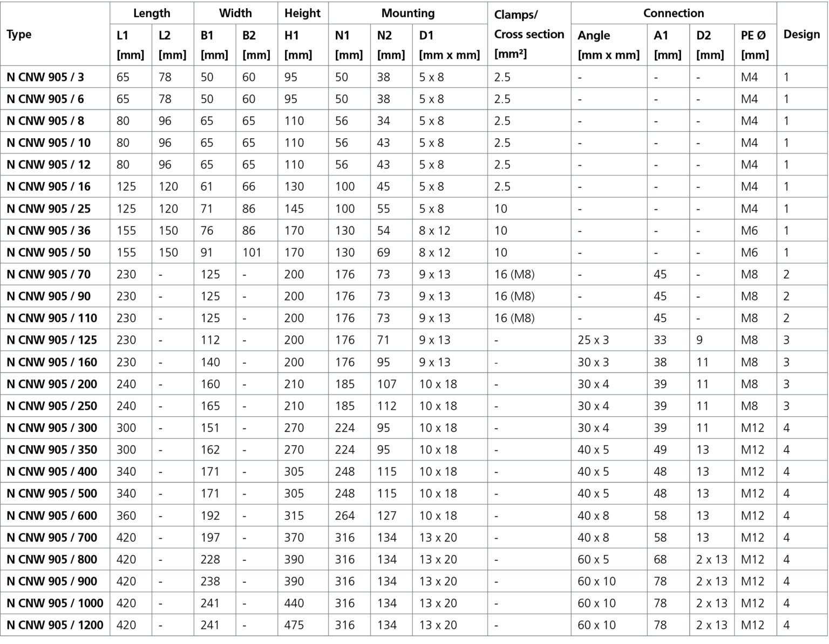Click B1 value 228 in the 905 / 800 row
Viewport: 829px width, 644px height.
click(x=210, y=559)
